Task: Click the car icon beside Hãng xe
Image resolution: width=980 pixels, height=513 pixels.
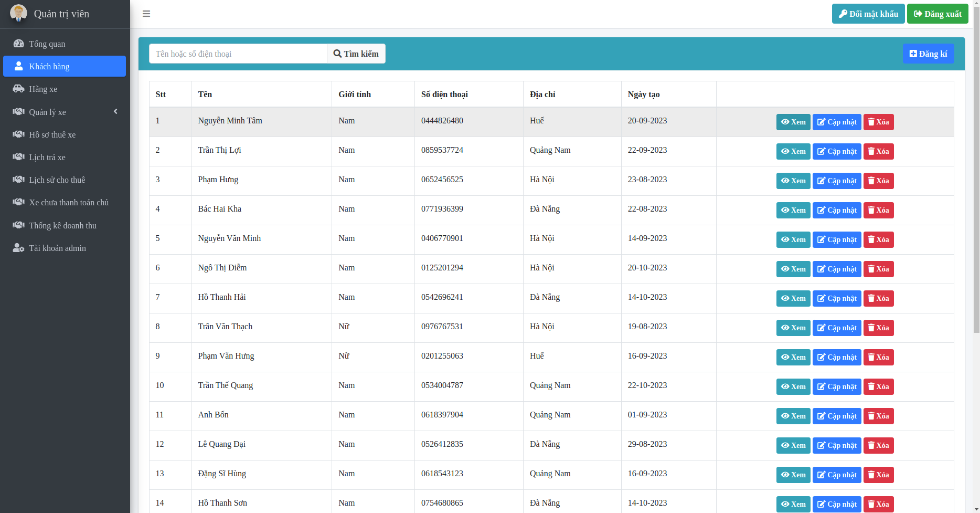Action: pos(19,89)
